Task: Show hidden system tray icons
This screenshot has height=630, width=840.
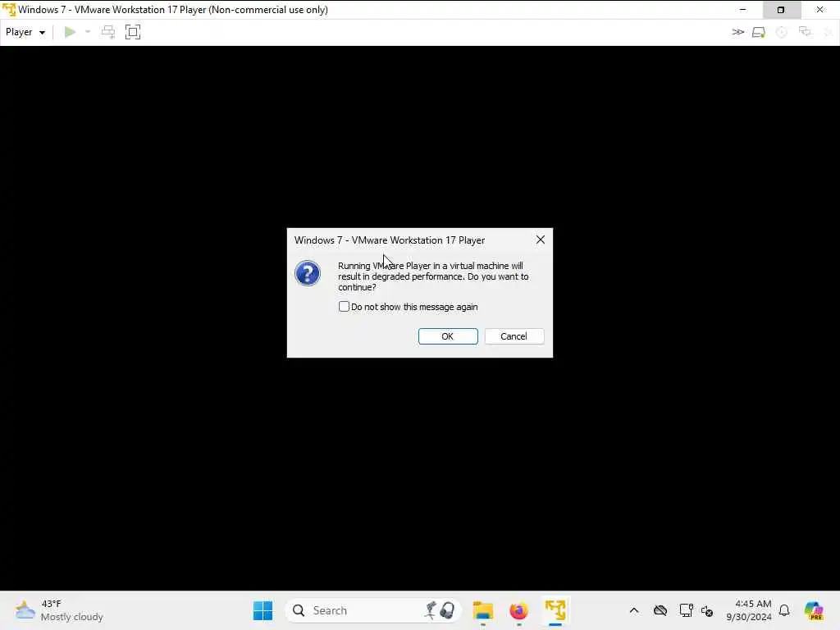Action: pos(634,610)
